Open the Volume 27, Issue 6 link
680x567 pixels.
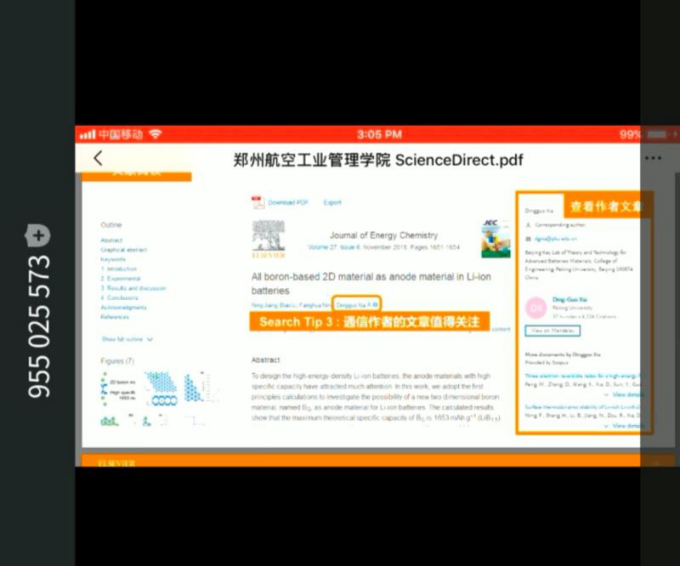pos(334,247)
